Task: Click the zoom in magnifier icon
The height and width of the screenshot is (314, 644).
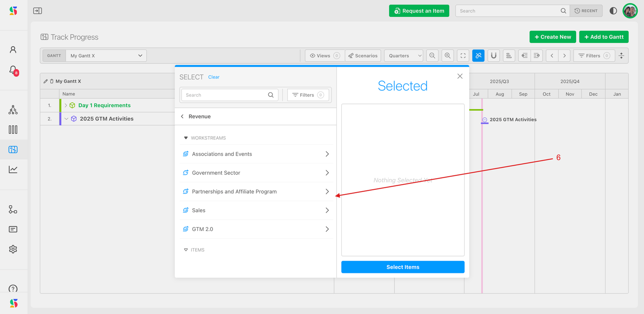Action: pos(448,56)
